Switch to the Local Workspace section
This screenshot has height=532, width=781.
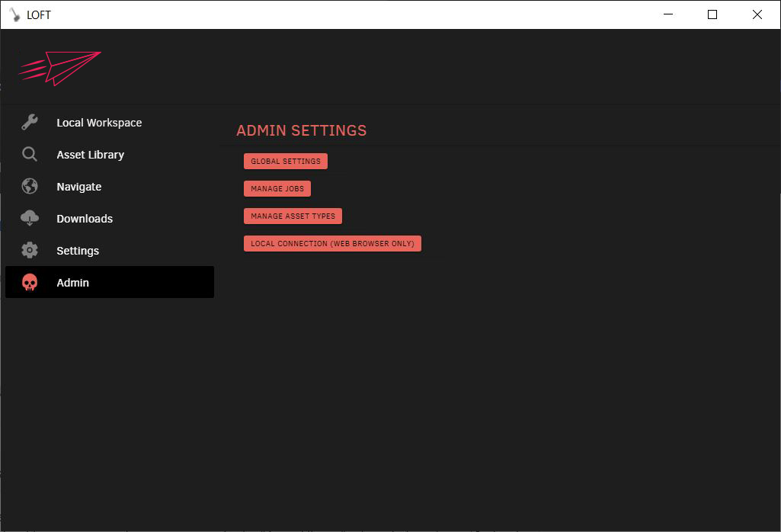pyautogui.click(x=99, y=122)
